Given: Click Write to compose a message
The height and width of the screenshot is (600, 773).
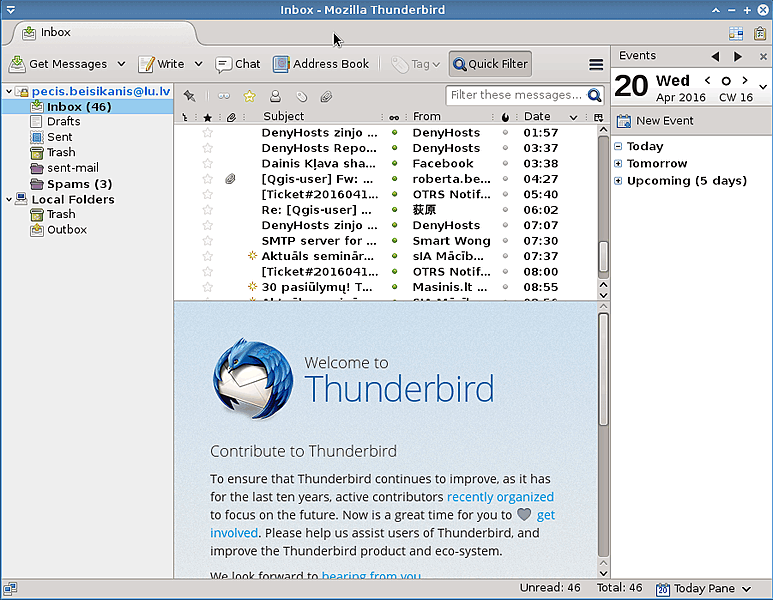Looking at the screenshot, I should click(162, 64).
